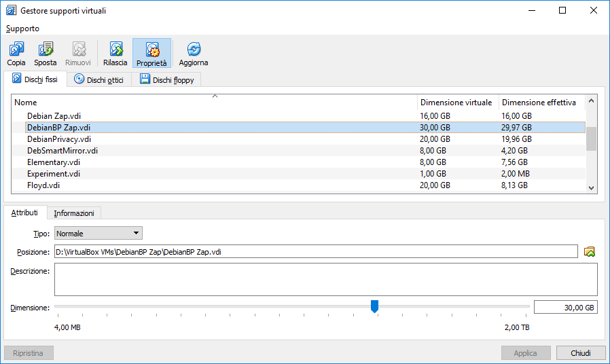Sort by Dimensione virtuale column
The width and height of the screenshot is (610, 364).
coord(459,103)
